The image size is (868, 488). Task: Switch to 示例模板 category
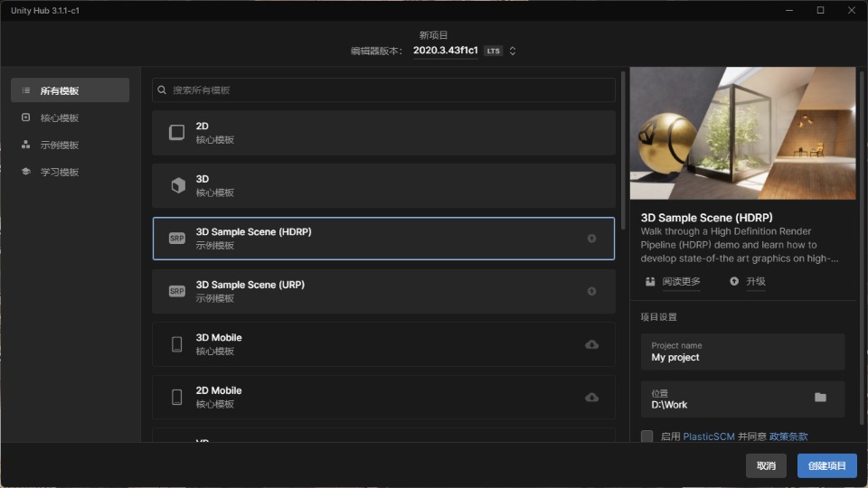click(x=60, y=145)
